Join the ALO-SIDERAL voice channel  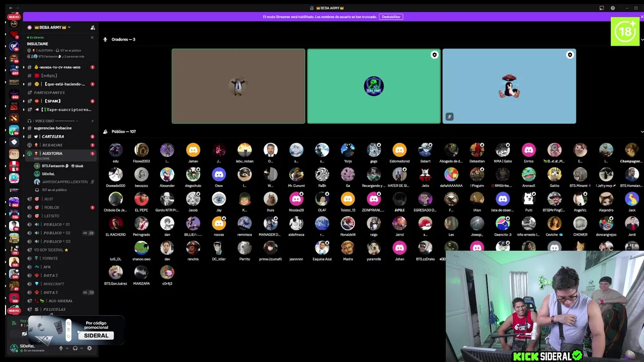coord(60,301)
